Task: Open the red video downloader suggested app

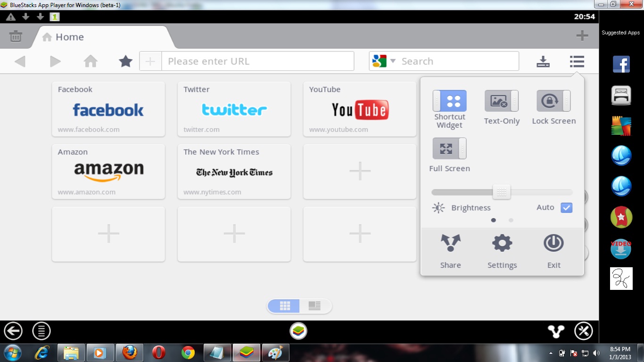Action: coord(621,249)
